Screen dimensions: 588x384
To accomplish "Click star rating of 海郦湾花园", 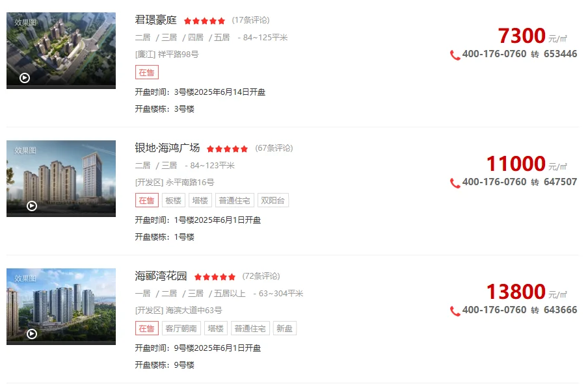I will 215,277.
